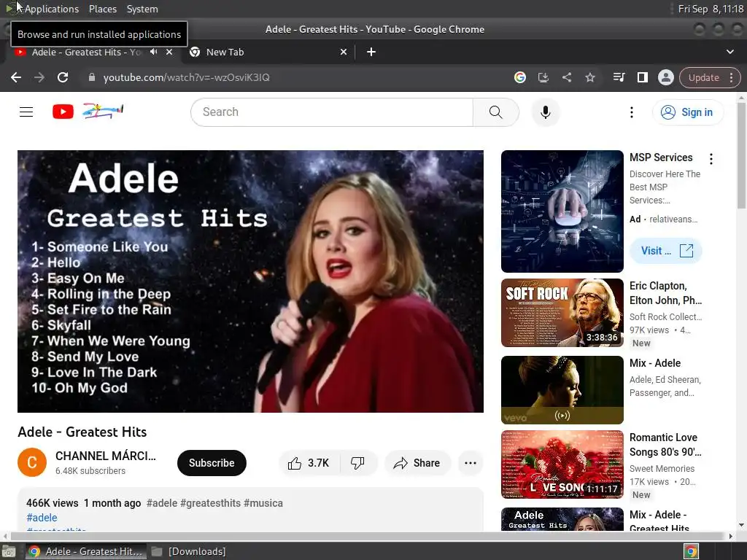Open MSP Services ad options menu
This screenshot has height=560, width=747.
tap(711, 159)
